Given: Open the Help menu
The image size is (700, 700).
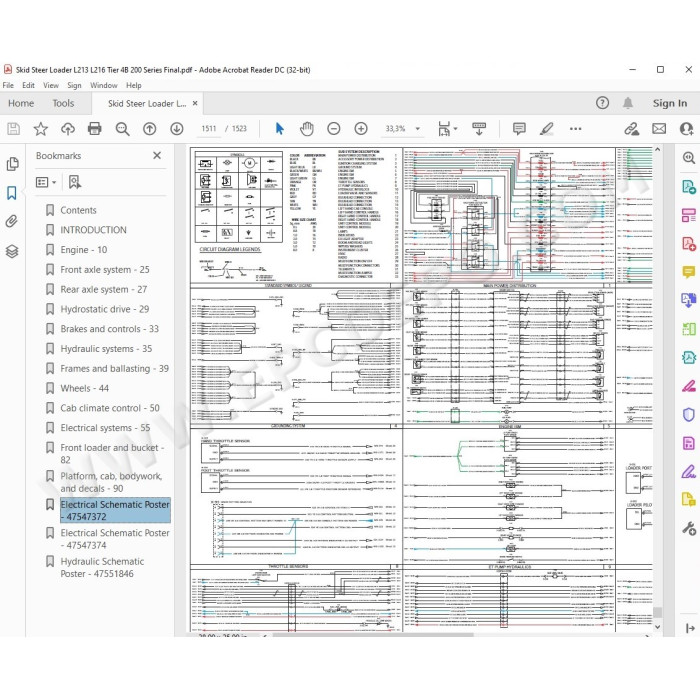Looking at the screenshot, I should click(x=133, y=85).
